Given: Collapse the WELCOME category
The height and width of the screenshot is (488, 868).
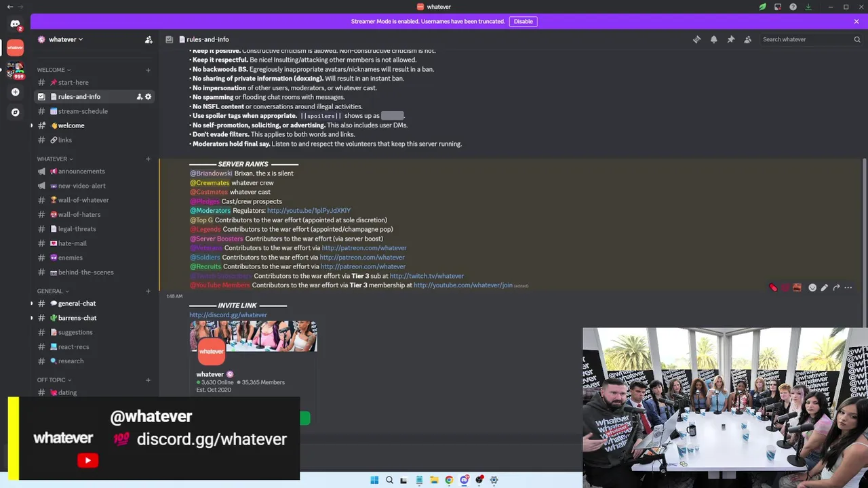Looking at the screenshot, I should pyautogui.click(x=54, y=70).
